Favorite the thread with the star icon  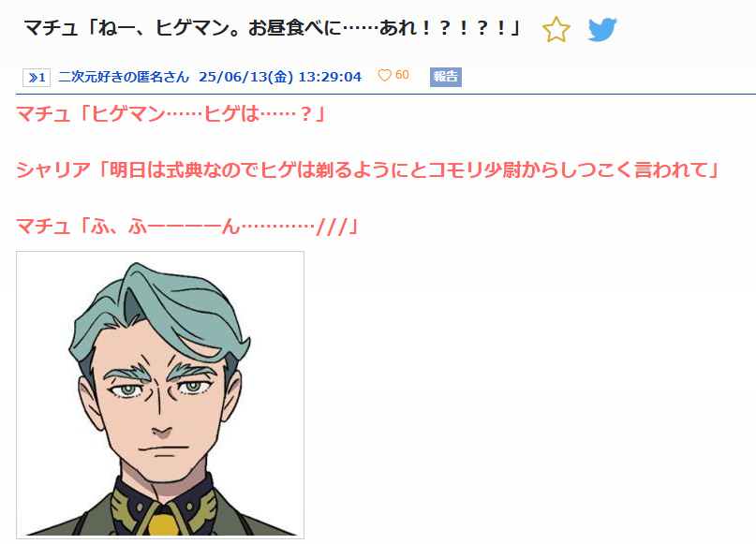click(x=556, y=29)
